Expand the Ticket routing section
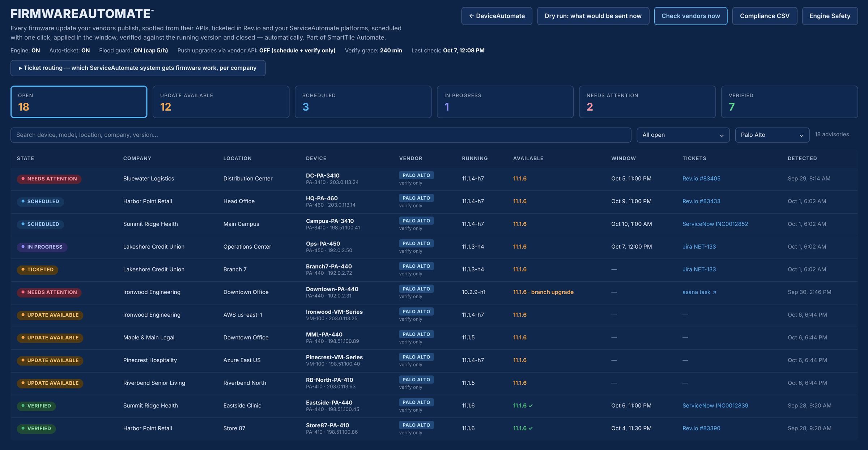 coord(138,68)
